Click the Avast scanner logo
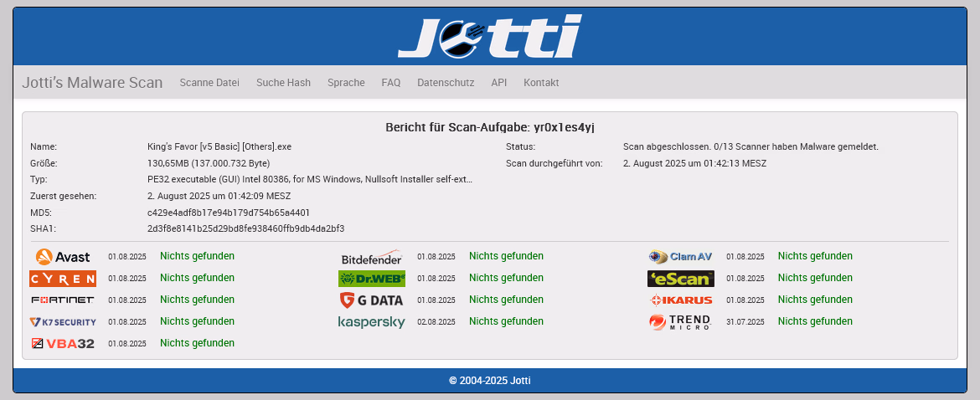 [63, 256]
